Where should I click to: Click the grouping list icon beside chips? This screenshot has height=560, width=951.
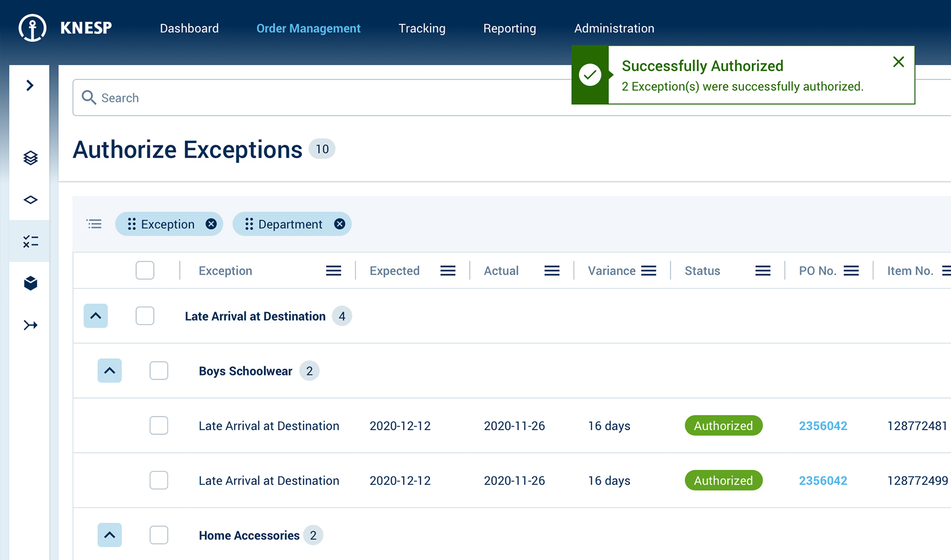click(94, 224)
